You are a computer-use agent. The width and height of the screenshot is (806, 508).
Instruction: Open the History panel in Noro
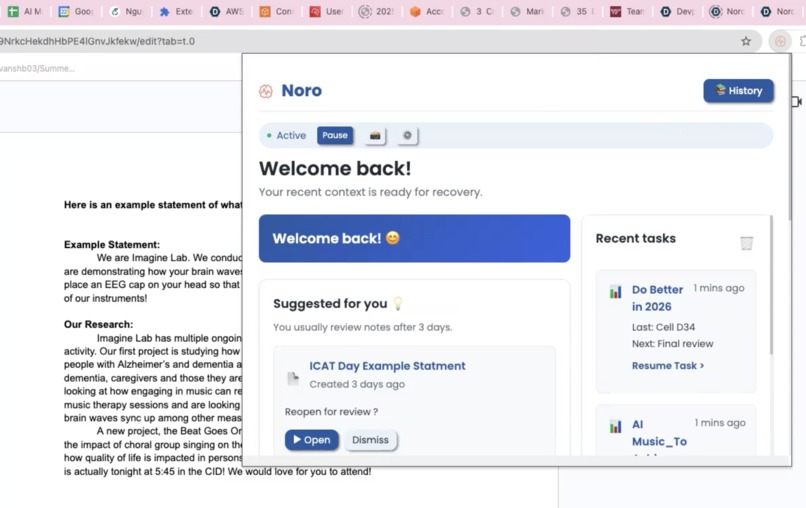[x=738, y=90]
